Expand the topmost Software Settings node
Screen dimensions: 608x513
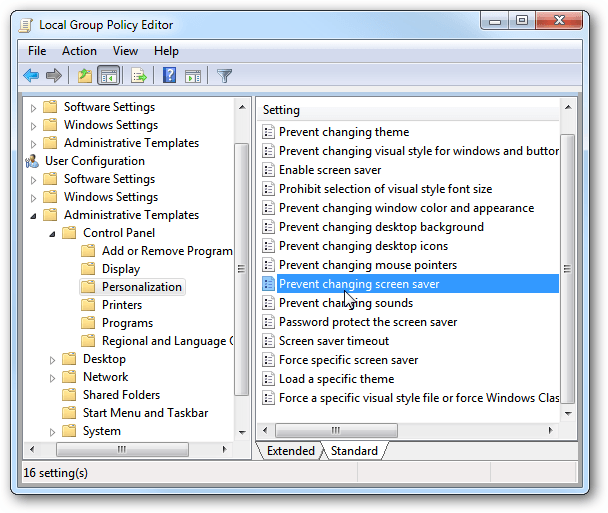[33, 108]
